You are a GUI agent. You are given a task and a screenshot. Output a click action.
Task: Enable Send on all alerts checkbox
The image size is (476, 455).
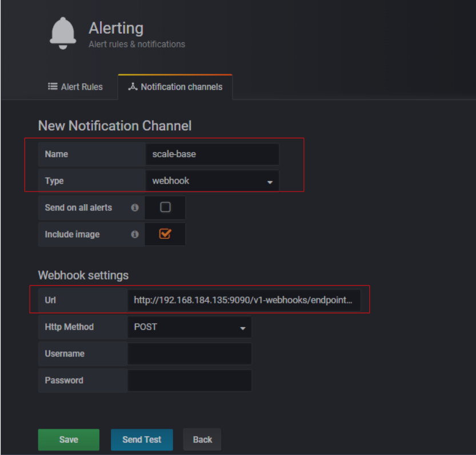(165, 207)
